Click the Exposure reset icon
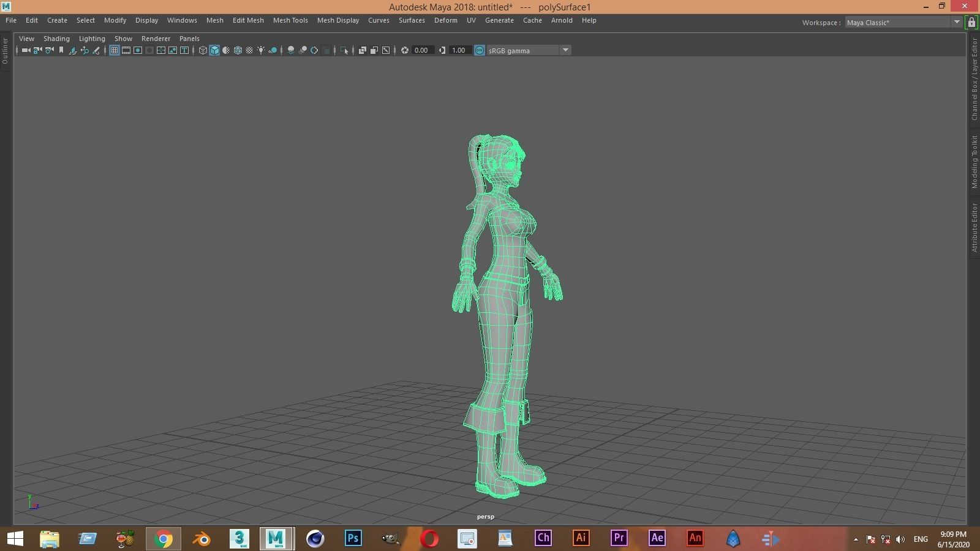 click(405, 50)
